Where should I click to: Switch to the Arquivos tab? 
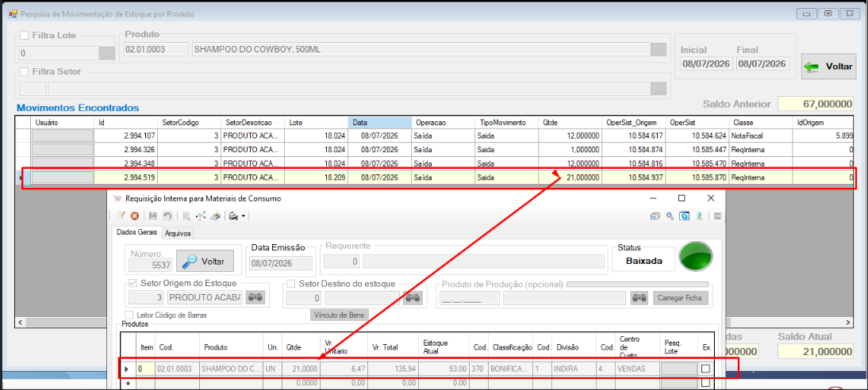coord(178,234)
